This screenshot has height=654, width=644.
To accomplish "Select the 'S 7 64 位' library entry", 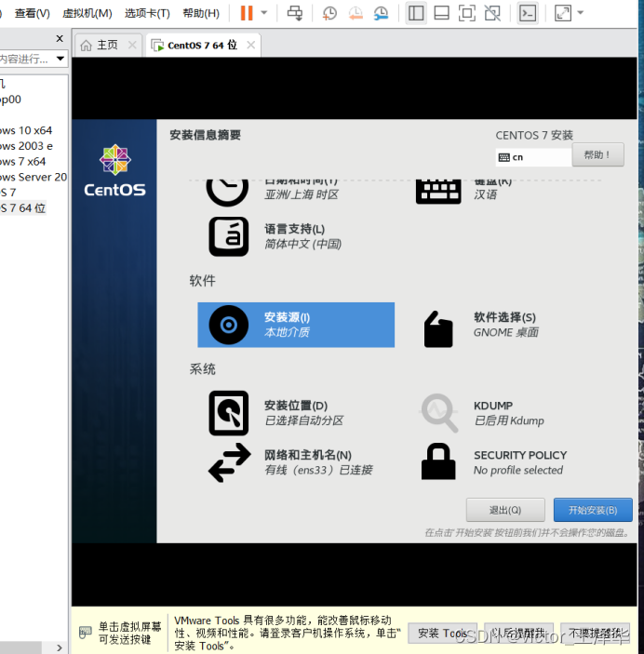I will (x=23, y=208).
